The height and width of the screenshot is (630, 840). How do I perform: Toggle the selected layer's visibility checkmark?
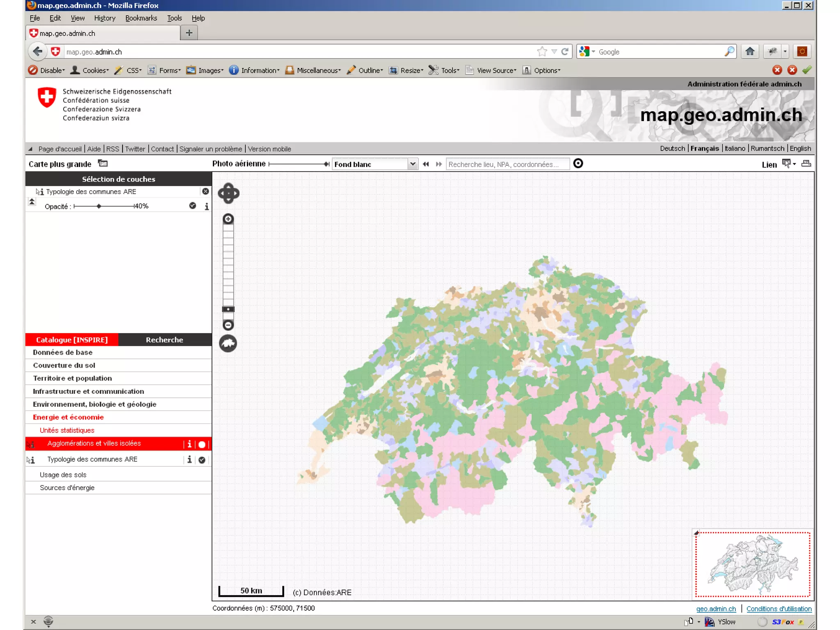(192, 206)
